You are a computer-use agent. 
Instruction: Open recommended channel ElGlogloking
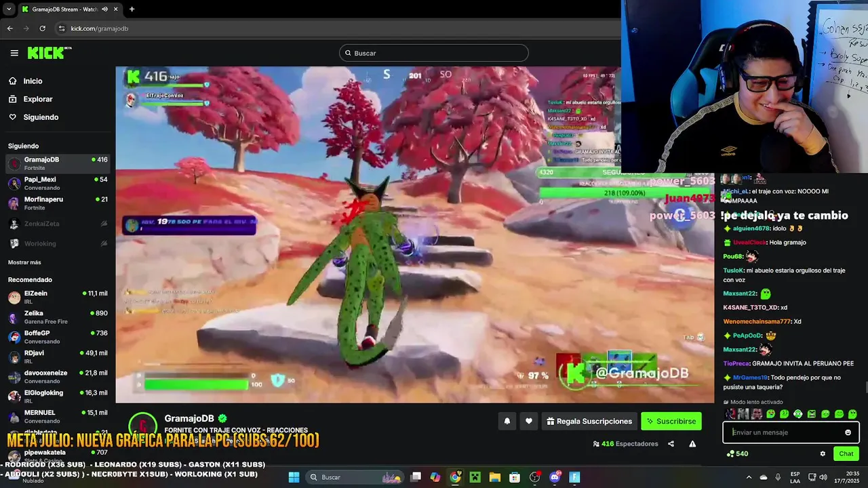tap(58, 396)
